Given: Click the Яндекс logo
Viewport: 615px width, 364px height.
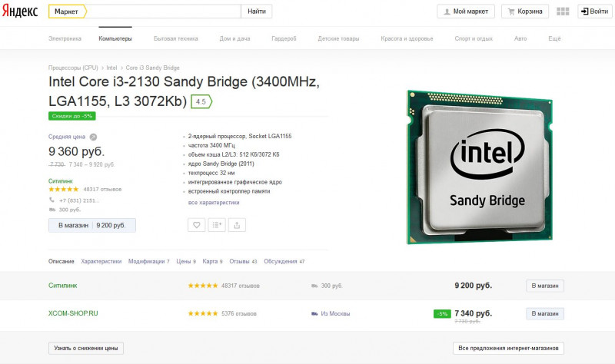Looking at the screenshot, I should 22,12.
